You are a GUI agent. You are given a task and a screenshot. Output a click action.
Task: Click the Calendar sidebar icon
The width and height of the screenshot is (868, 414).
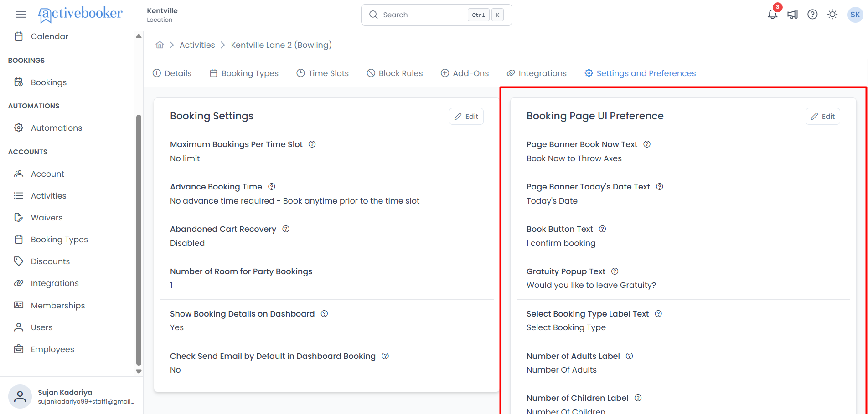(x=19, y=36)
